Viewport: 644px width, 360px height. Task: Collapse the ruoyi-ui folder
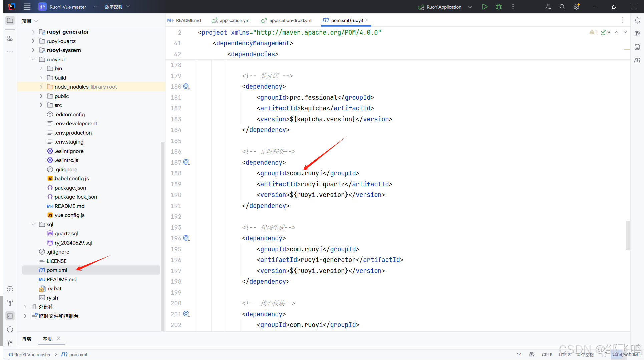tap(33, 59)
